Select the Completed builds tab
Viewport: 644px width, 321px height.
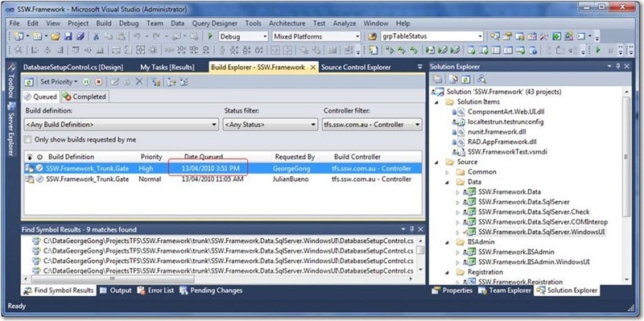(x=85, y=97)
